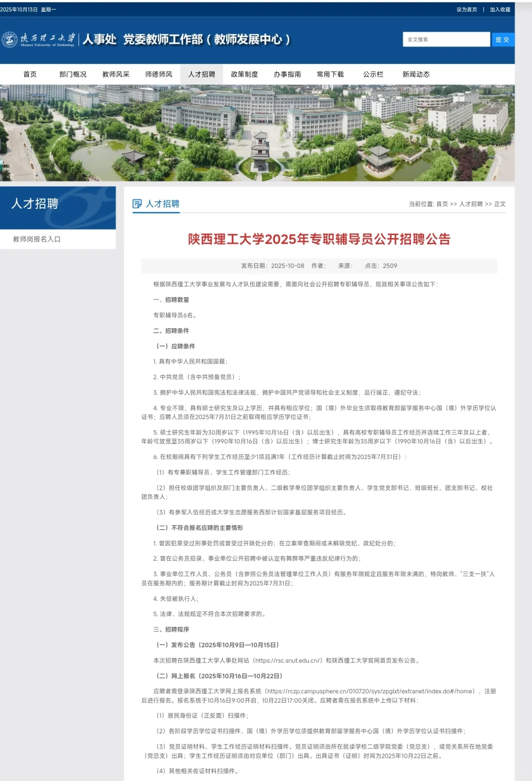The height and width of the screenshot is (781, 532).
Task: Click the 一、招聘数量 heading
Action: (171, 300)
